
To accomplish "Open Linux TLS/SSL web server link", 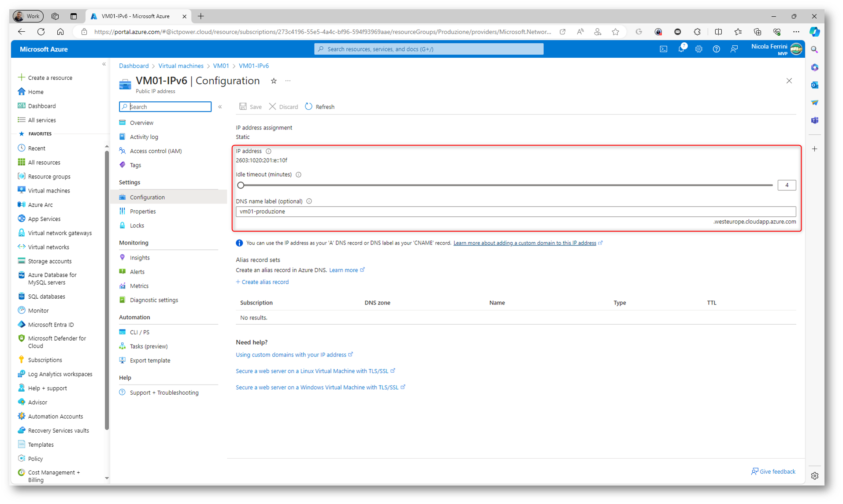I will pos(315,371).
